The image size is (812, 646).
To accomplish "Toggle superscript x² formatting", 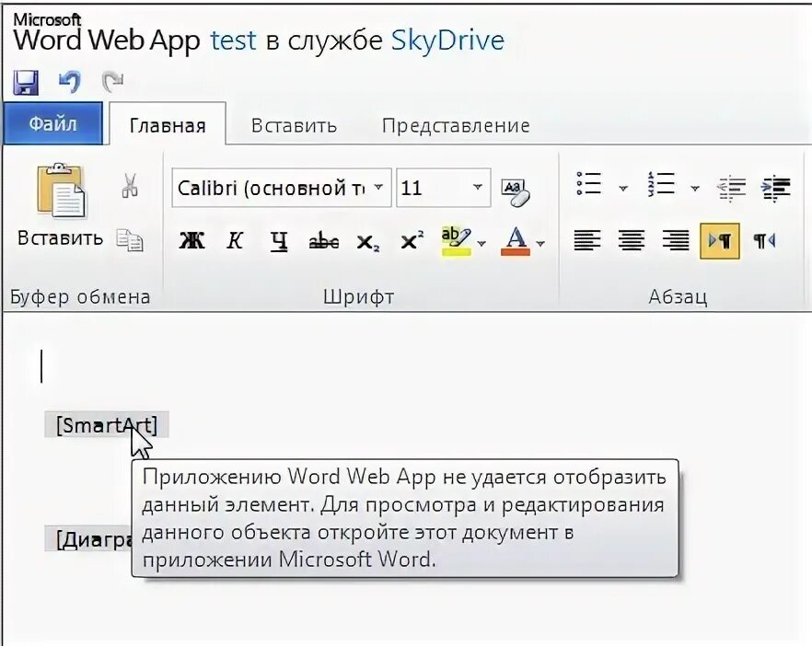I will tap(412, 240).
